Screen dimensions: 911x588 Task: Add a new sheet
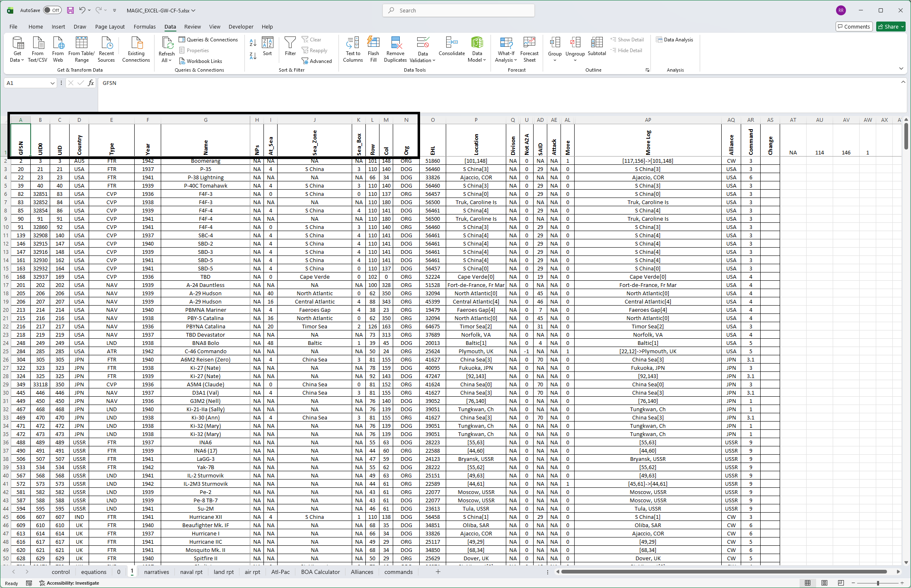[x=438, y=572]
